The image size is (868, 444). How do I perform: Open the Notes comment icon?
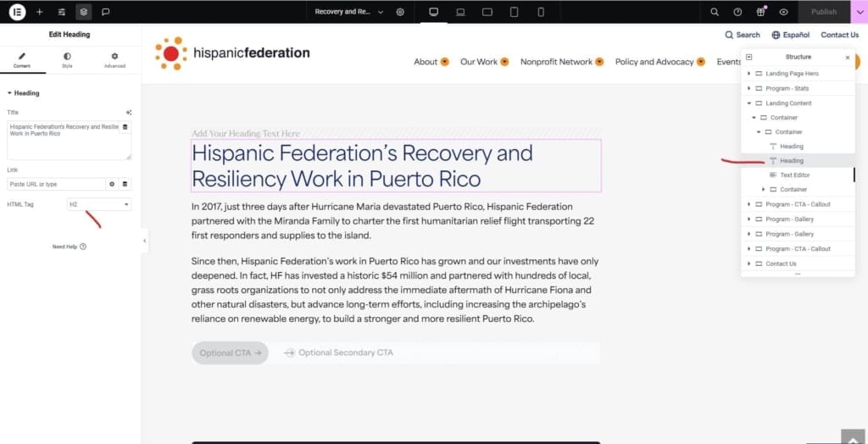106,12
